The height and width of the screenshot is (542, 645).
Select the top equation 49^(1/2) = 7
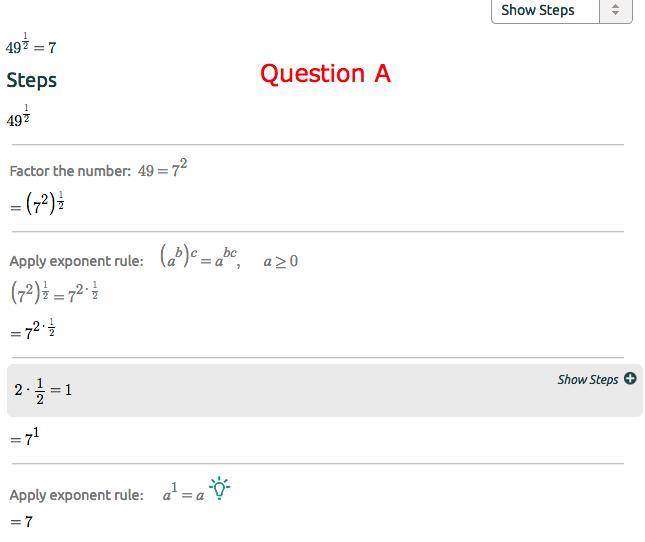[31, 45]
